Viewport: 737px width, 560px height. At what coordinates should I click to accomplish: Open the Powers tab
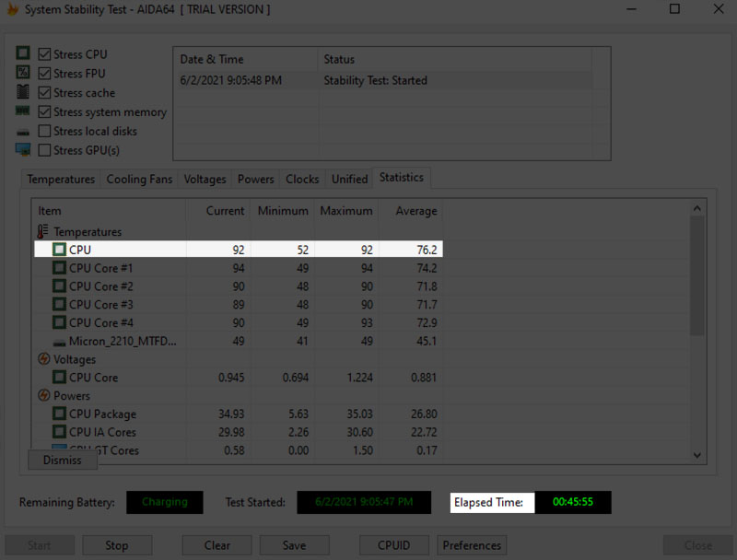tap(256, 179)
